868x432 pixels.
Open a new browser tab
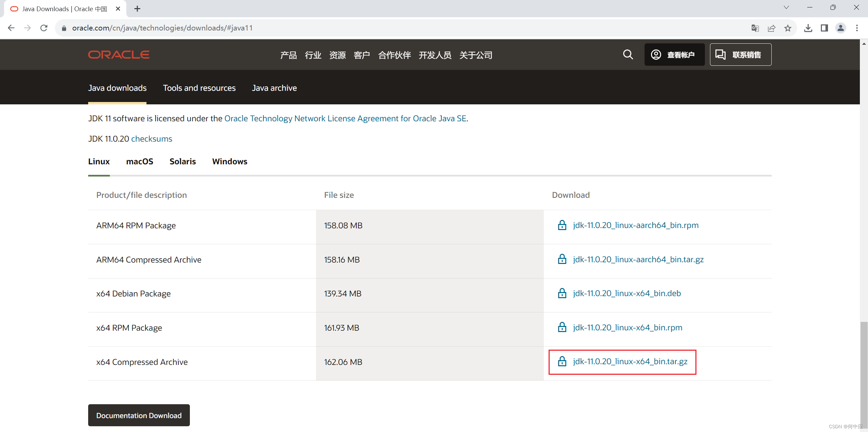(137, 9)
